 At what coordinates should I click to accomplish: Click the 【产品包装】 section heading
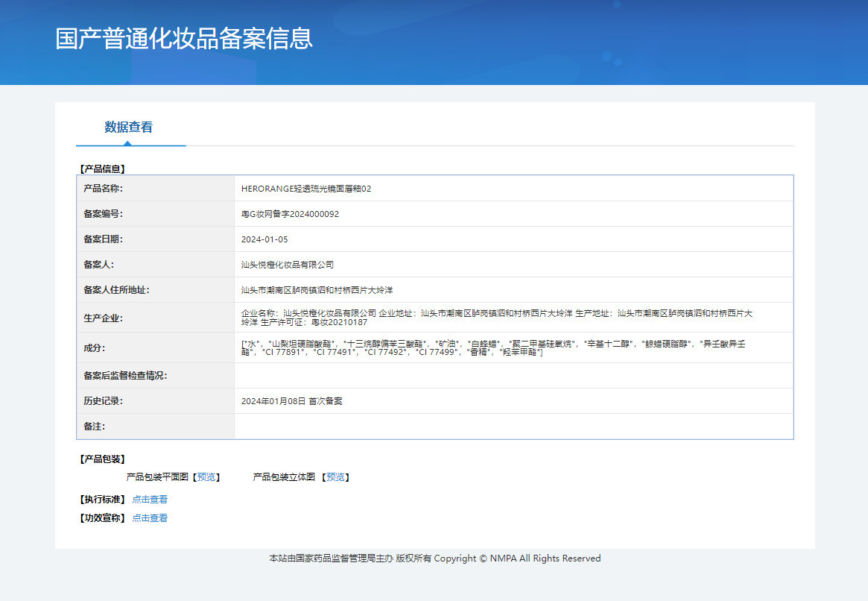point(101,459)
